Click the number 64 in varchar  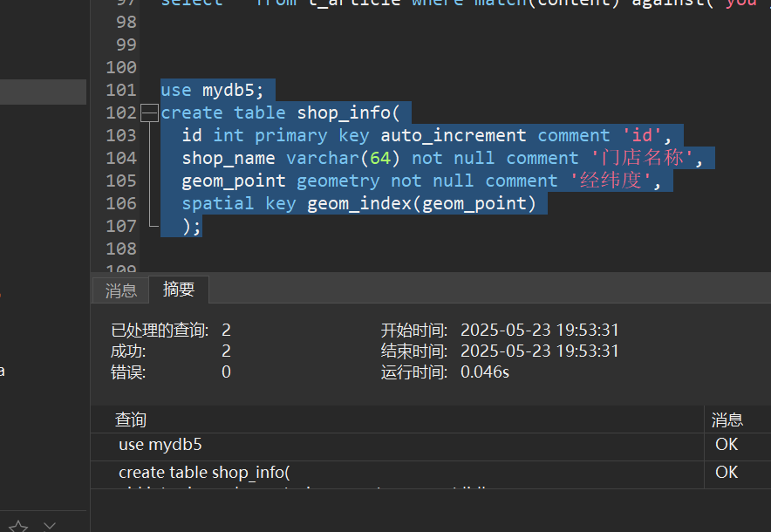(x=380, y=159)
